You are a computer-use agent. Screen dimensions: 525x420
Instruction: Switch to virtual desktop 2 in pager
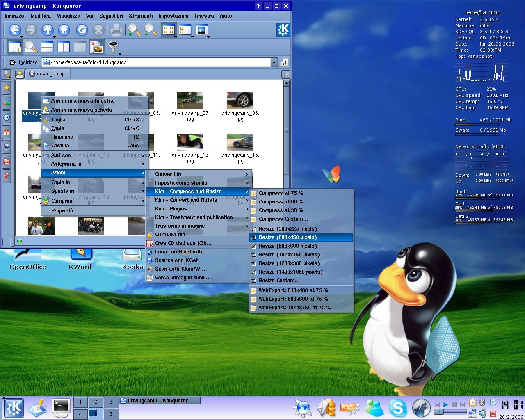(96, 402)
